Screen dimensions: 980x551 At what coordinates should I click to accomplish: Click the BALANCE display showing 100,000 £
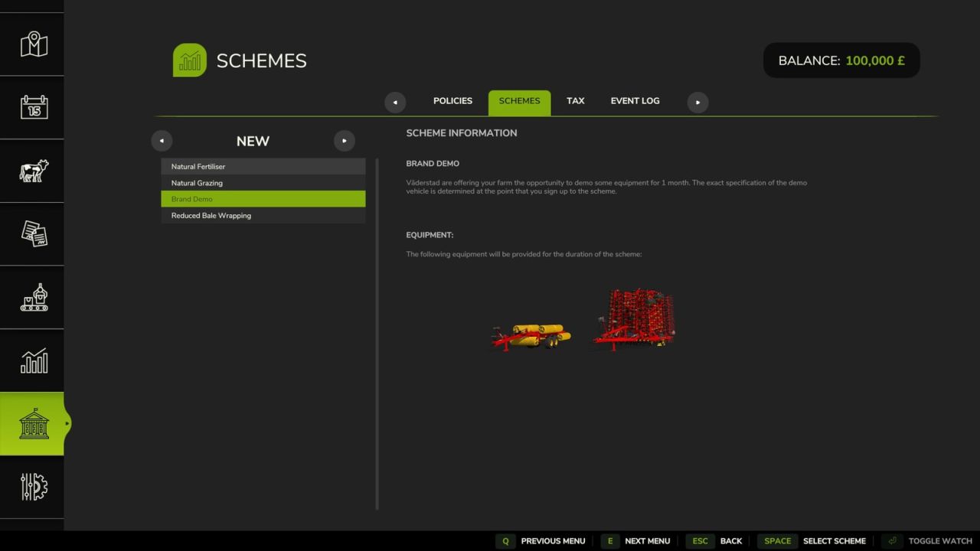pos(841,60)
